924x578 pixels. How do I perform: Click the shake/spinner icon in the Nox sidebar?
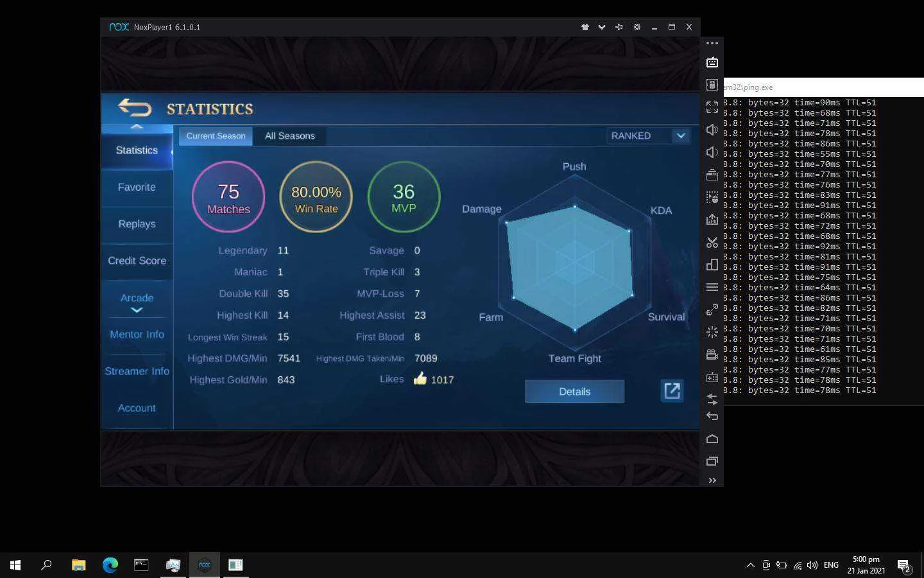pos(712,332)
